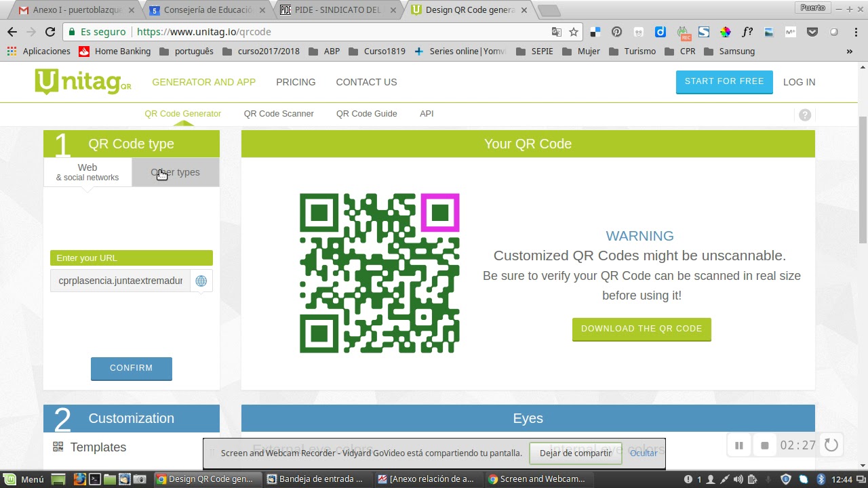
Task: Open the QR Code Guide sub-menu
Action: pos(367,114)
